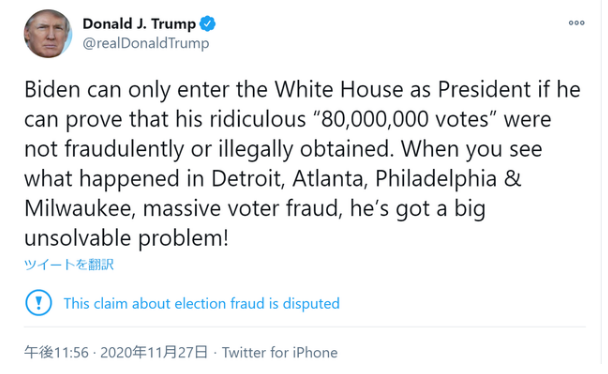The height and width of the screenshot is (374, 608).
Task: Open the Twitter for iPhone source link
Action: coord(280,353)
